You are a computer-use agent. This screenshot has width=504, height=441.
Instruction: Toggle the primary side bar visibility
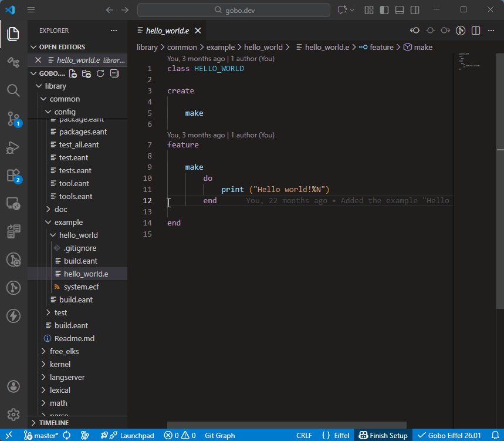(x=384, y=10)
